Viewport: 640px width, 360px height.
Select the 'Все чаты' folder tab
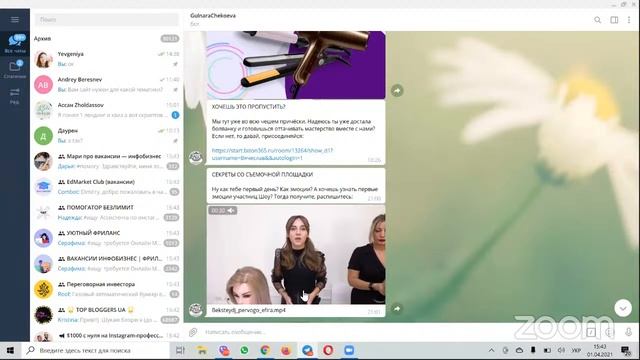click(x=15, y=44)
